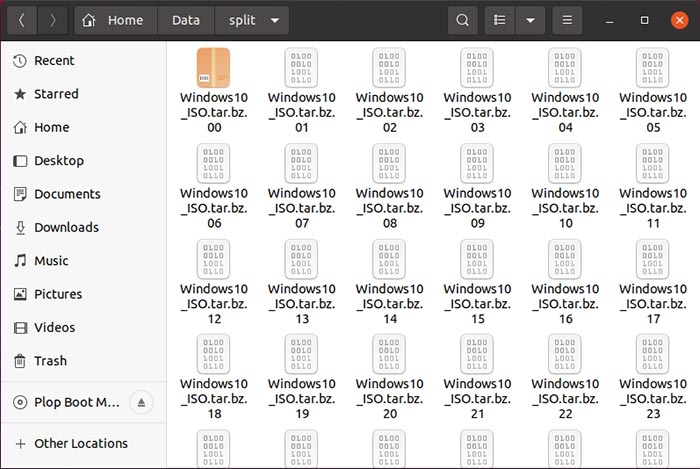Viewport: 700px width, 469px height.
Task: Go forward with the right arrow button
Action: pos(52,20)
